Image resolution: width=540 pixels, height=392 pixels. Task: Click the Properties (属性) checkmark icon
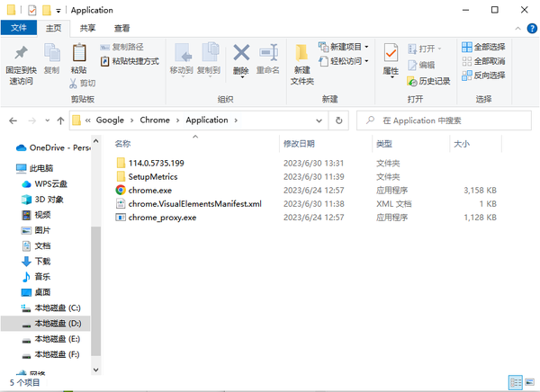coord(391,53)
